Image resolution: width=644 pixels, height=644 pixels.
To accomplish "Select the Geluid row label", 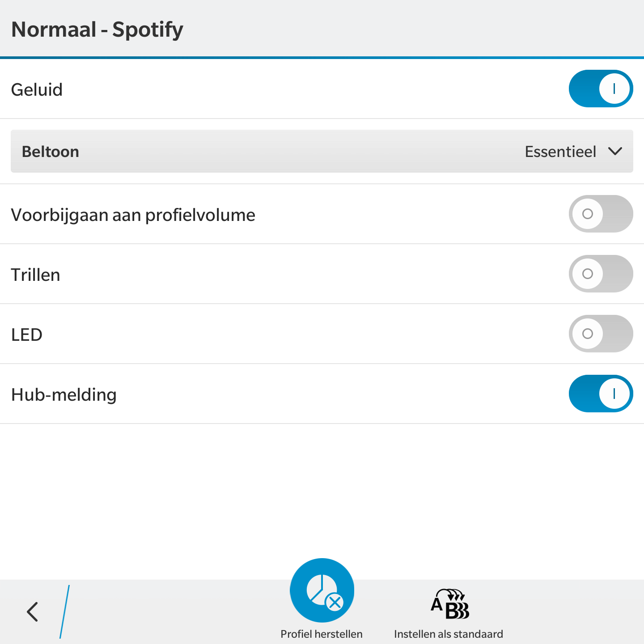I will pos(37,89).
